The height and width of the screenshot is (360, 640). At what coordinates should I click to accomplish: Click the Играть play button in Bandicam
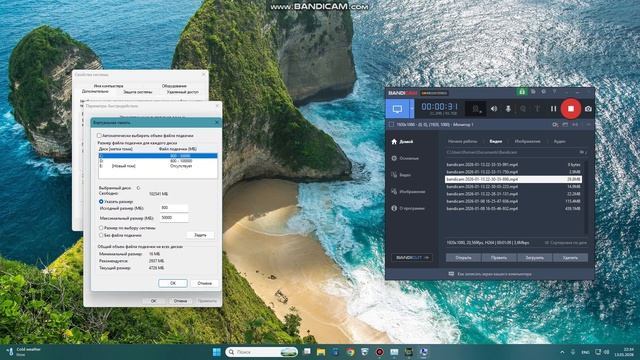point(499,258)
